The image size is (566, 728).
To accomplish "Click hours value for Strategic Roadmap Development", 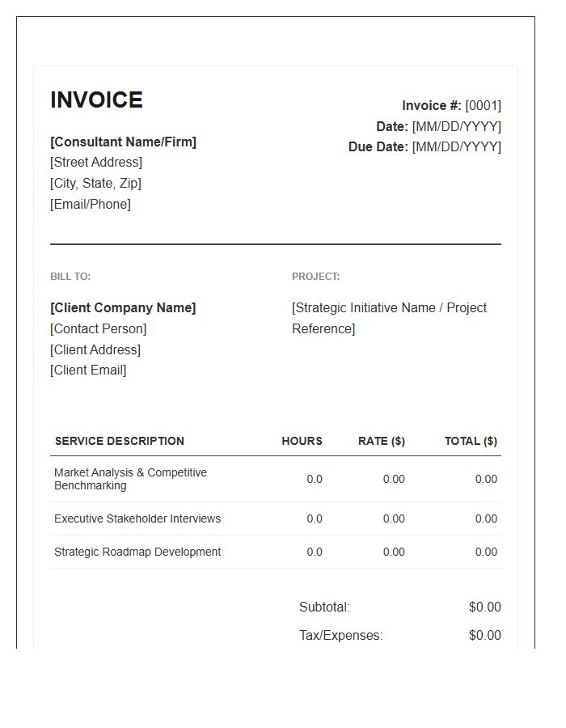I will [314, 552].
